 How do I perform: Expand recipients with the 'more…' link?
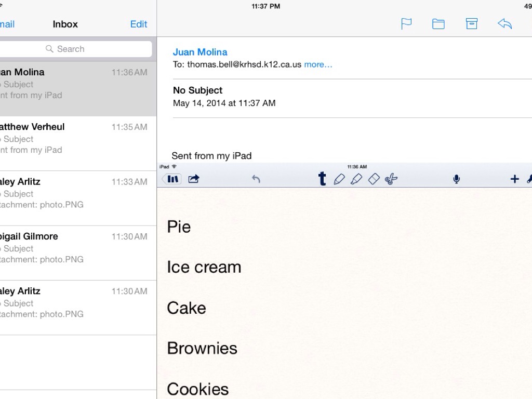(x=318, y=64)
